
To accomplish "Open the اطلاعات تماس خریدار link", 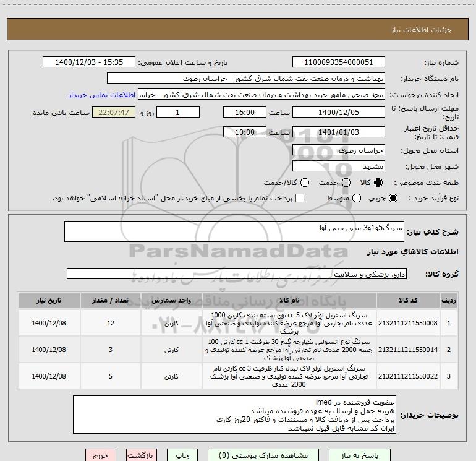I will (102, 95).
